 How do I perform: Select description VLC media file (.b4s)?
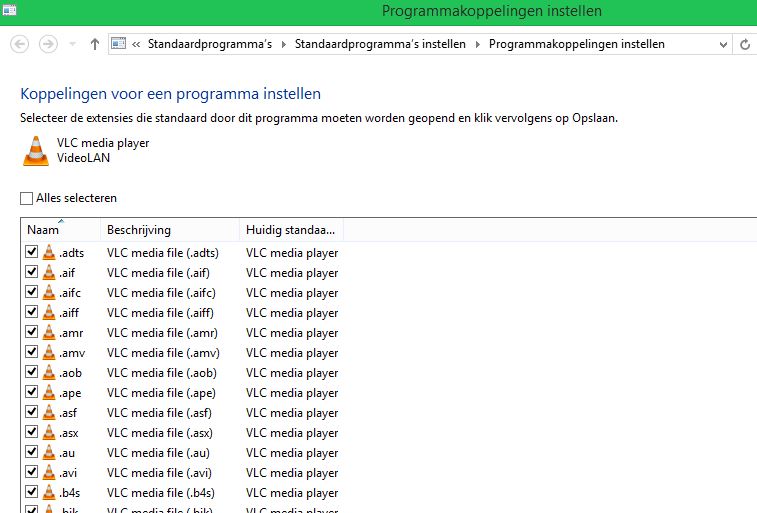(161, 493)
